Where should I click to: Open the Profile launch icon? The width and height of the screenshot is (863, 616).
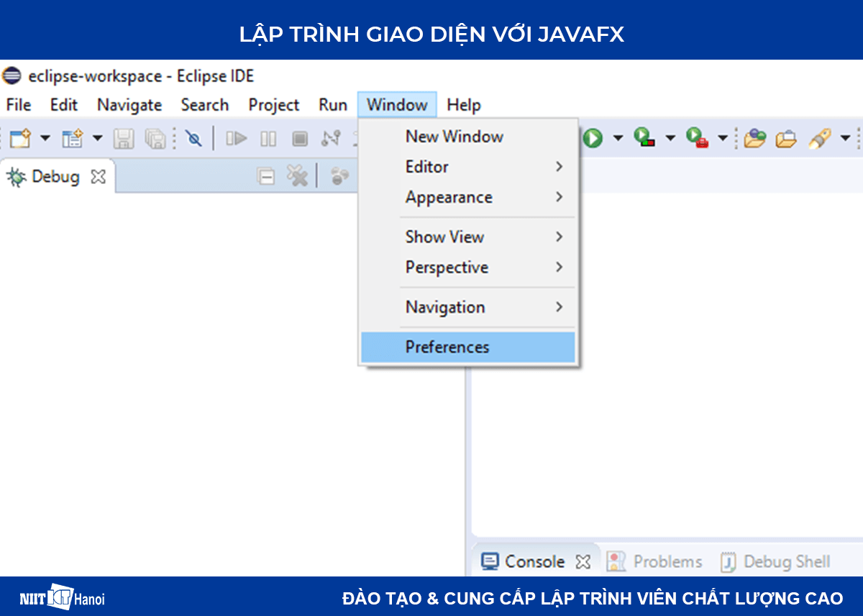(x=695, y=138)
